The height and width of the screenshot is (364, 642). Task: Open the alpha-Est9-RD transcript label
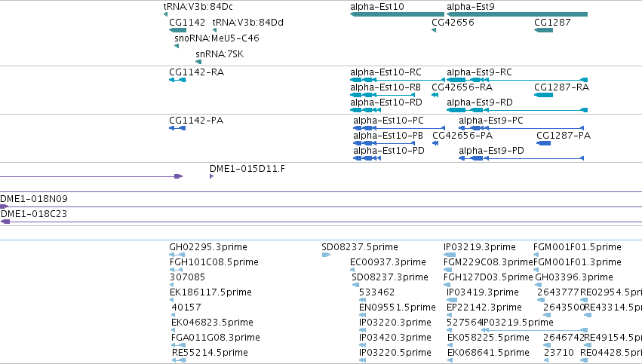[480, 102]
